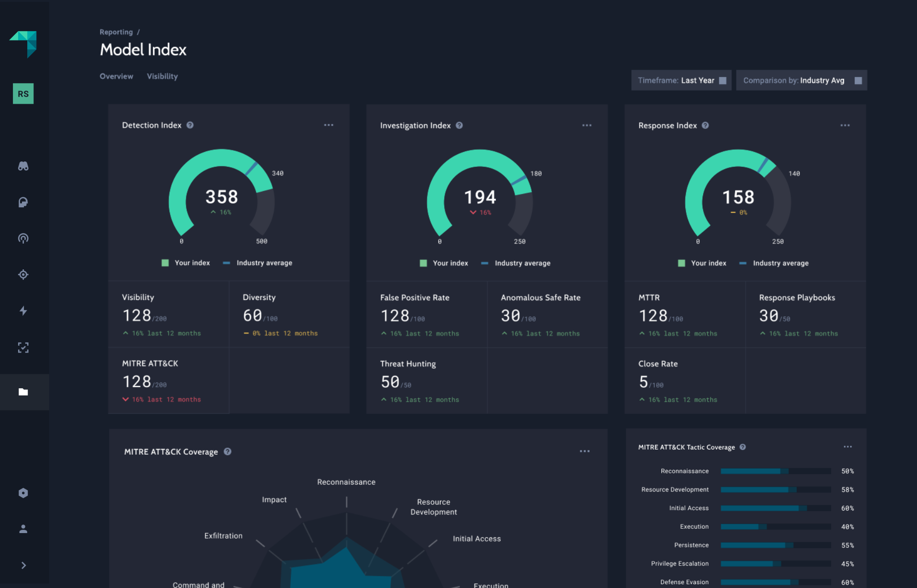The width and height of the screenshot is (917, 588).
Task: Click the Execution 40% coverage bar
Action: pyautogui.click(x=776, y=527)
